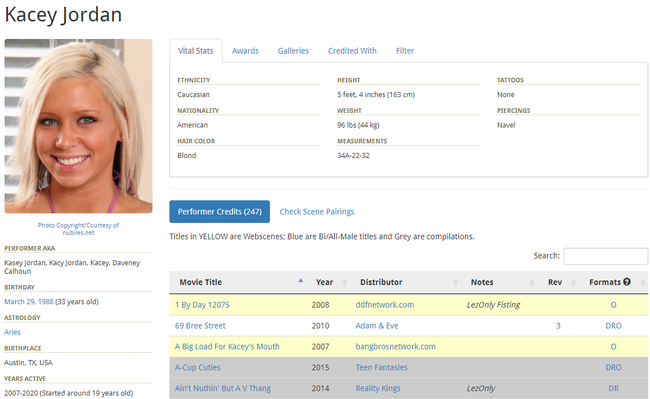
Task: Click the 'Kacey Jordan' page heading
Action: 63,15
